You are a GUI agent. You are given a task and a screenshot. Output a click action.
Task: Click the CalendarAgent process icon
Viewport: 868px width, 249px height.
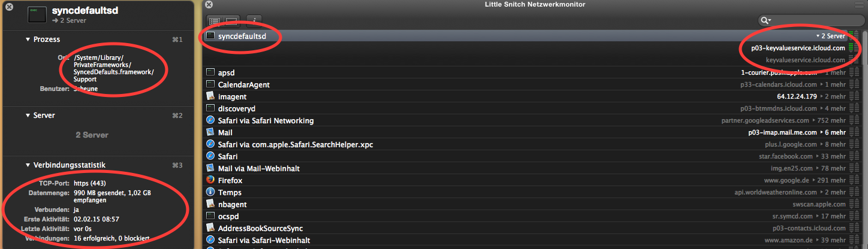(x=210, y=84)
